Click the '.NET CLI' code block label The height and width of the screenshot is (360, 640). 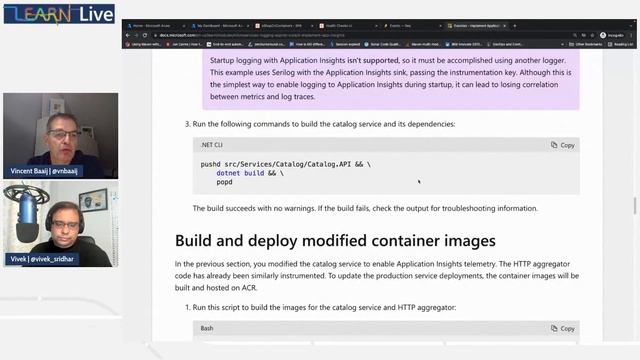tap(211, 145)
